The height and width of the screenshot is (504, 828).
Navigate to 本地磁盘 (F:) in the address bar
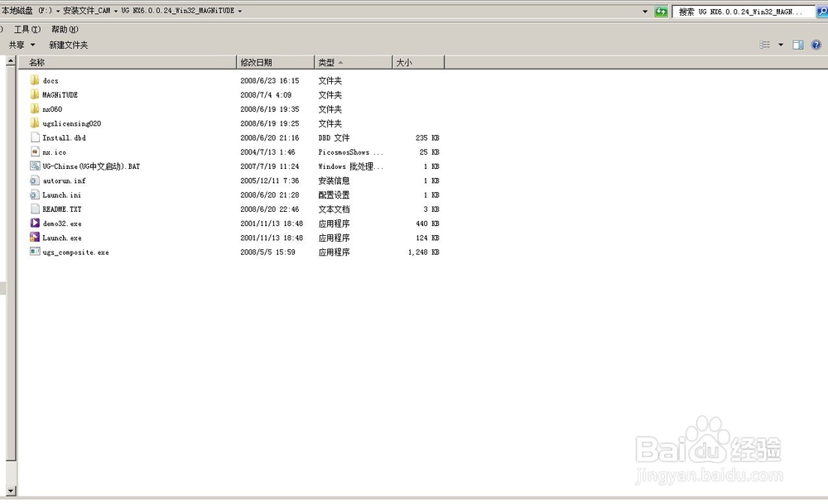pos(27,11)
